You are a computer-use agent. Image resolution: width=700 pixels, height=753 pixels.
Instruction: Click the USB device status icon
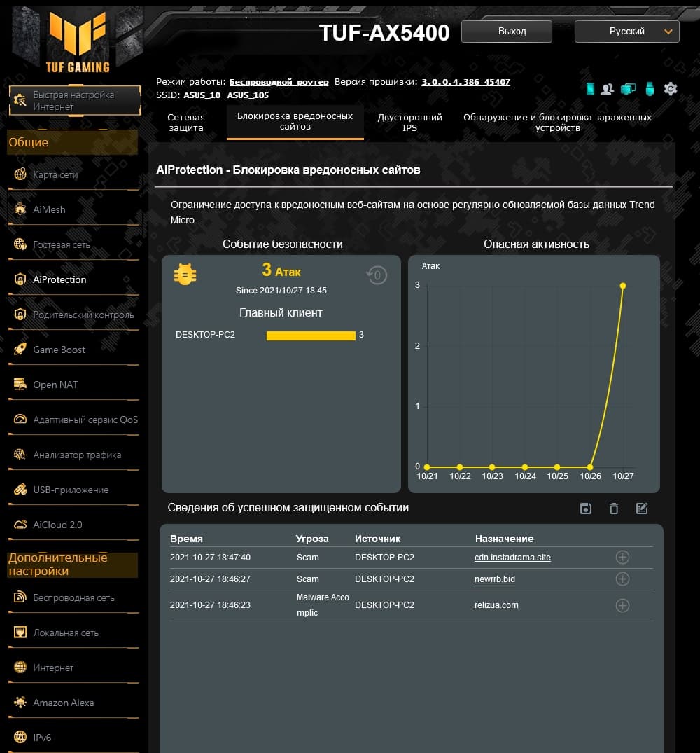click(650, 89)
